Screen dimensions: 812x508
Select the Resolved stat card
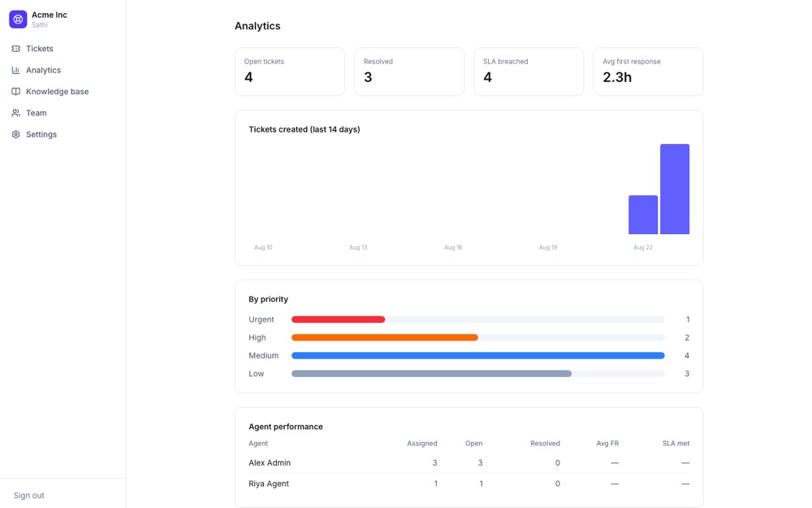(409, 72)
